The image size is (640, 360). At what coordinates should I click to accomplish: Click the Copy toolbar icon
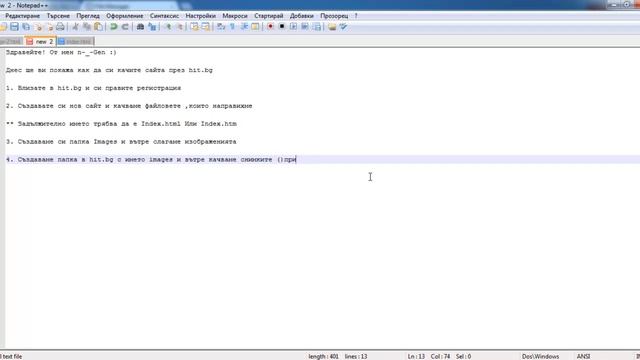87,27
